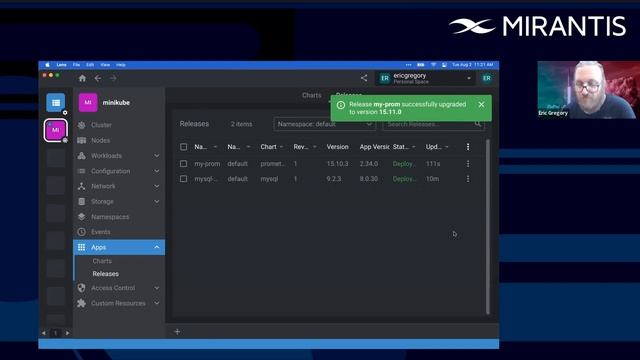Click the releases table vertical scrollbar

tap(488, 227)
